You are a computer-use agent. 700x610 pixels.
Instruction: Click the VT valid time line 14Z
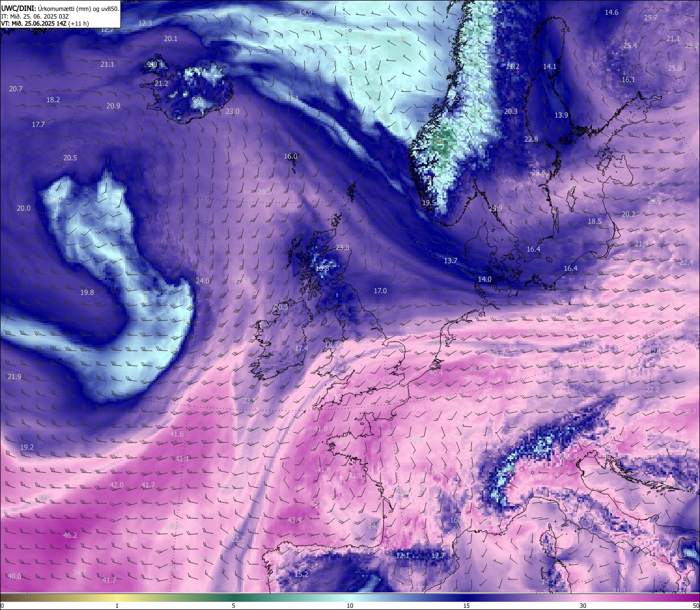coord(45,24)
